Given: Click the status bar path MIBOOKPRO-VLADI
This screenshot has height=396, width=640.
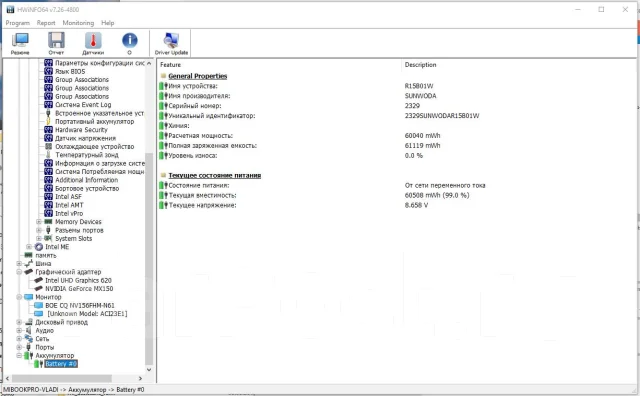Looking at the screenshot, I should point(31,389).
